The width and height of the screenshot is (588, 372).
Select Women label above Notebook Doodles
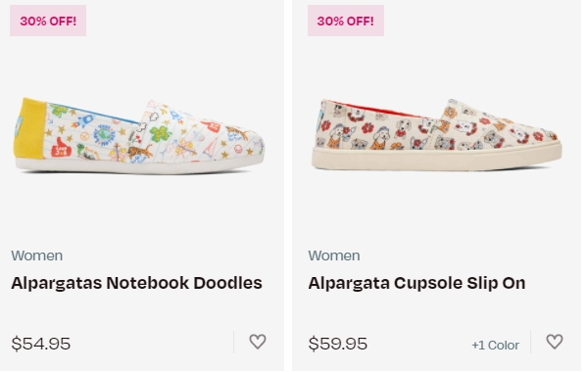tap(37, 256)
